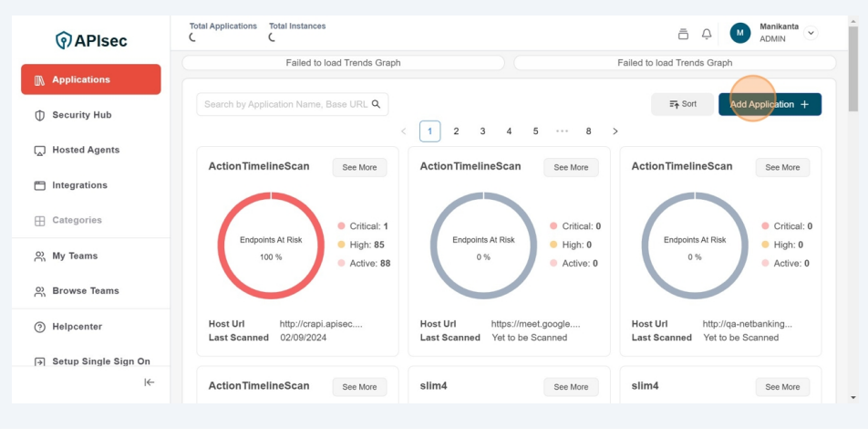The image size is (868, 439).
Task: Expand the Manikanta user account dropdown
Action: [811, 33]
